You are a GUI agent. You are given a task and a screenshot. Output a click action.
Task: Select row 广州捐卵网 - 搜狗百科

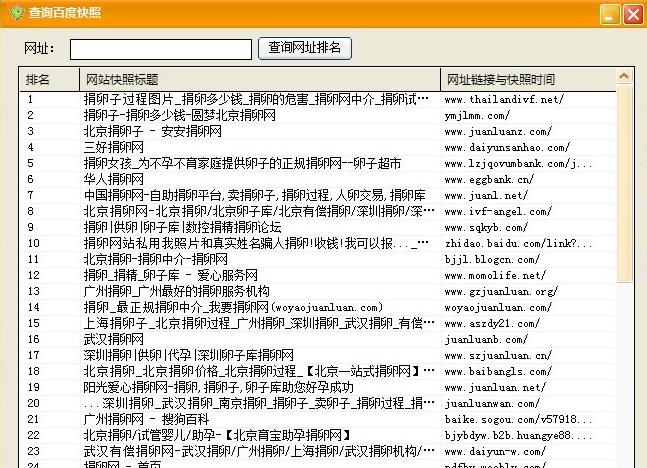pyautogui.click(x=318, y=420)
